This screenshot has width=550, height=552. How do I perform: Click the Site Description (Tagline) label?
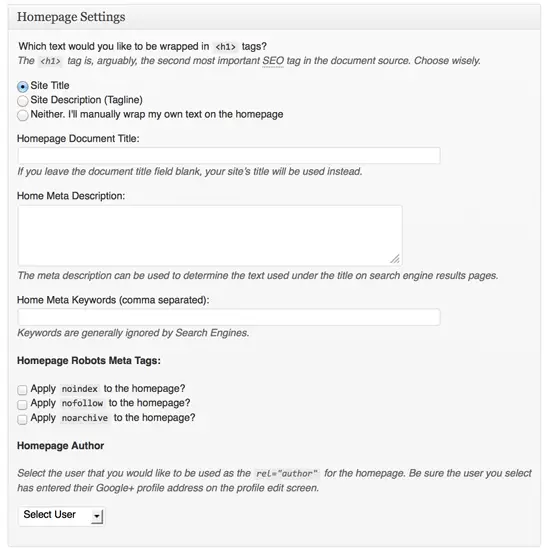[86, 100]
